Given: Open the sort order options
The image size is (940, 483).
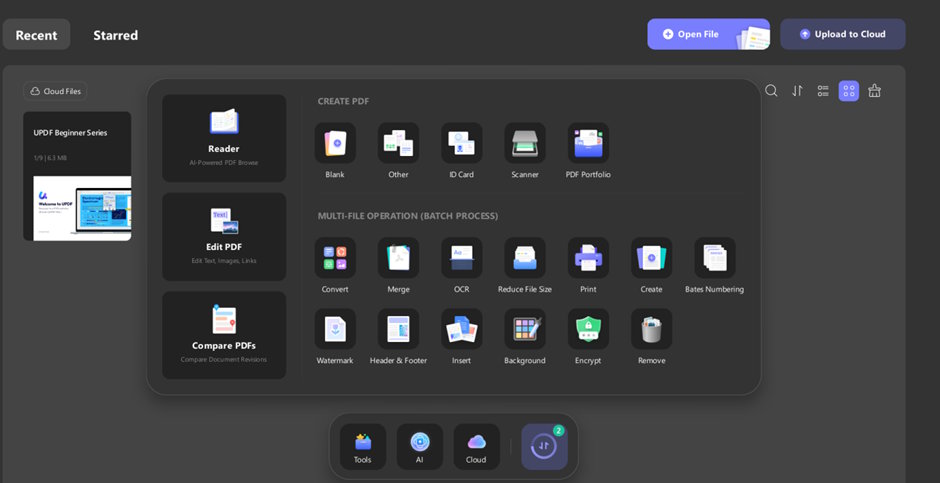Looking at the screenshot, I should (x=797, y=91).
